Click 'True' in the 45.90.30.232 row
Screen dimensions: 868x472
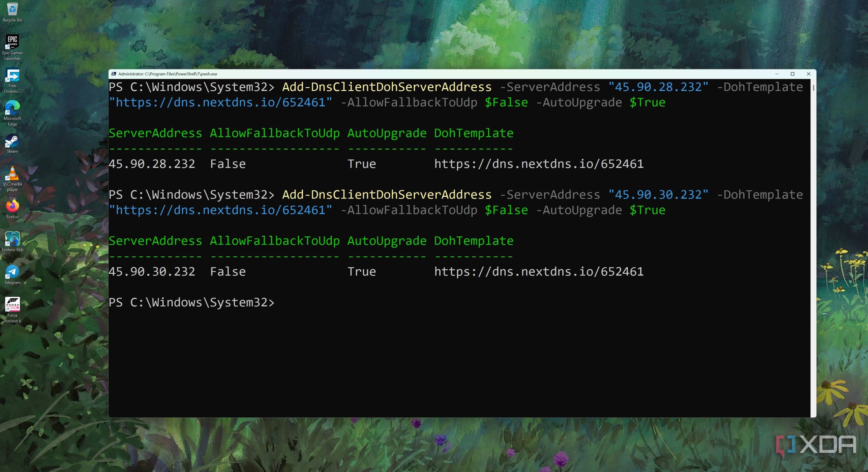(x=362, y=271)
